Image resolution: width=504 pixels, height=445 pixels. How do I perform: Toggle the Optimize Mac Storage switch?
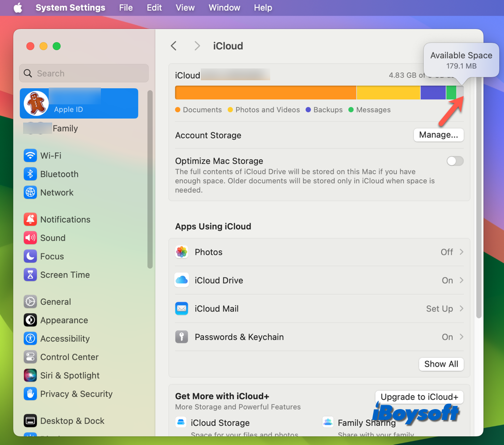click(455, 161)
